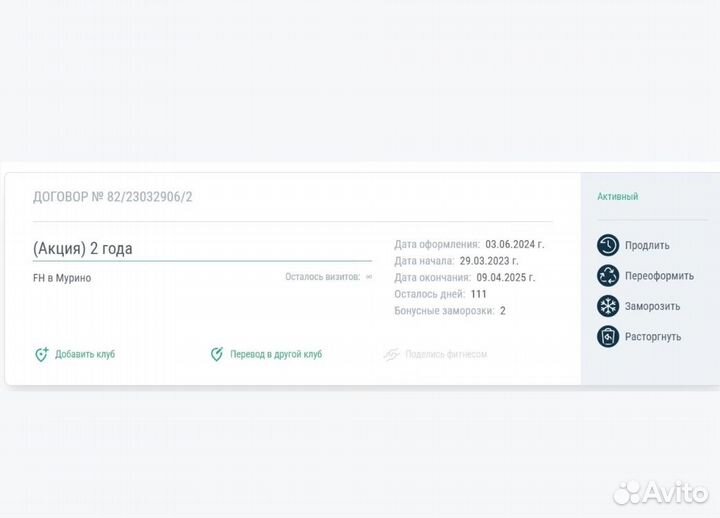Click the Перевод в другой клуб pin icon
Screen dimensions: 720x518
[217, 354]
